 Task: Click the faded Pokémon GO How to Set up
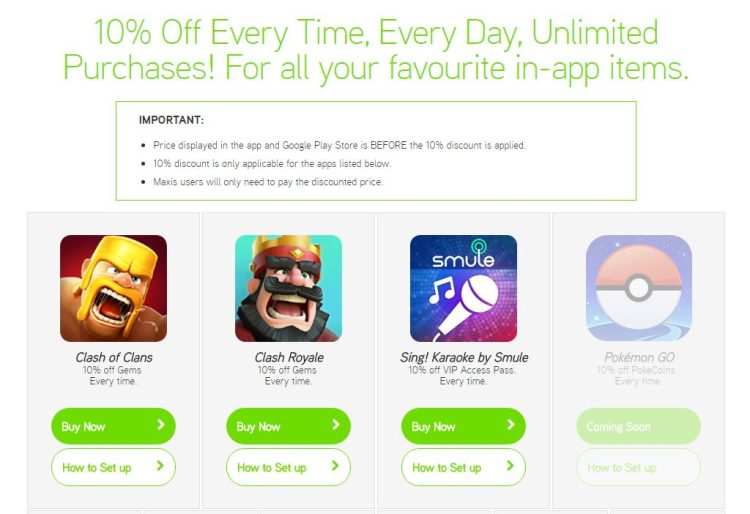pos(639,467)
